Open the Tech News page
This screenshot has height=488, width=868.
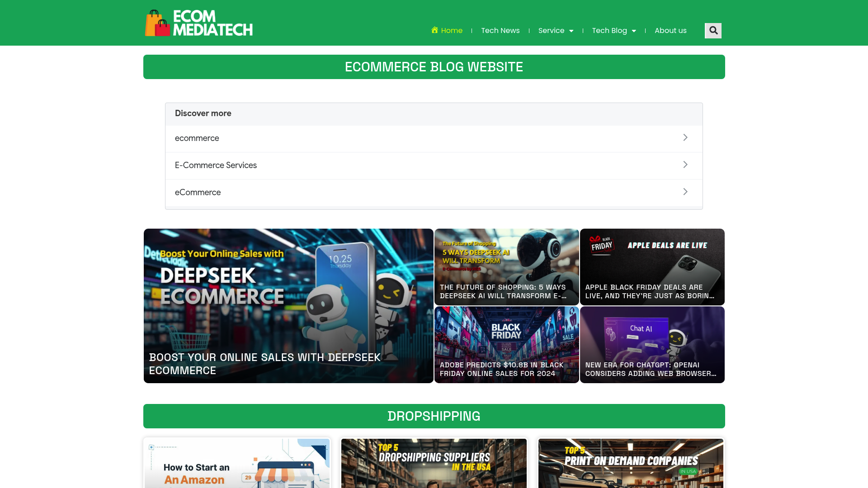point(500,30)
